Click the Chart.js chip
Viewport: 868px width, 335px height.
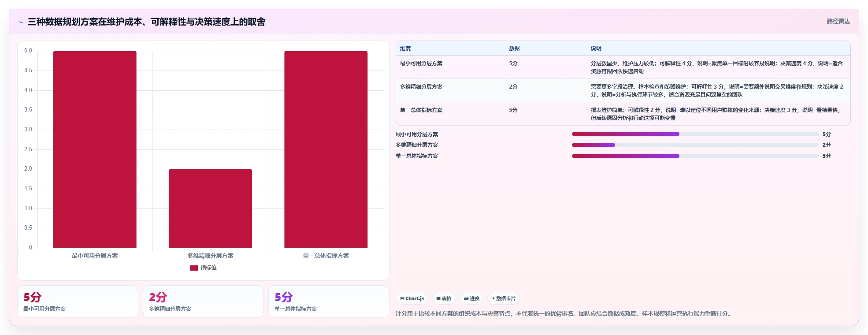tap(412, 298)
